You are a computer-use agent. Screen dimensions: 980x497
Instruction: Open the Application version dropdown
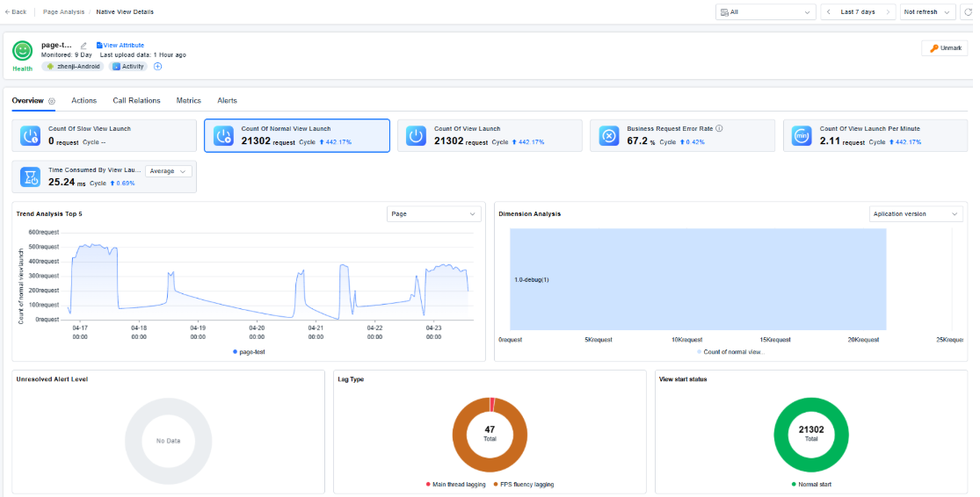click(916, 214)
